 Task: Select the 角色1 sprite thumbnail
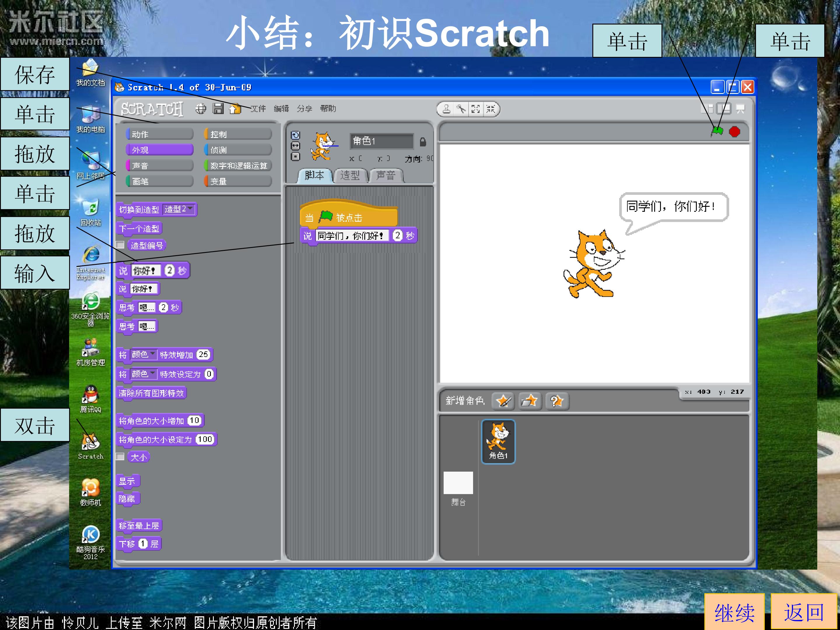click(x=498, y=441)
